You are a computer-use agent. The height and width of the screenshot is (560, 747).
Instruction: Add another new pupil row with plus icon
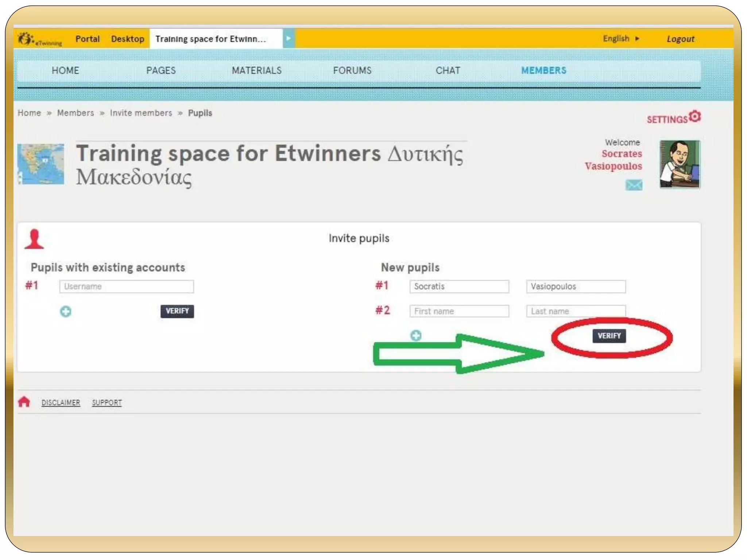(416, 335)
